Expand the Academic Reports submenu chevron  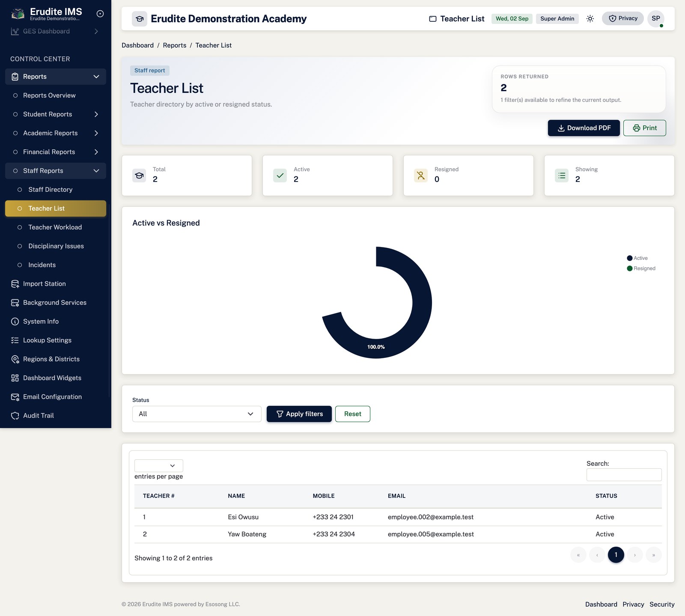96,133
